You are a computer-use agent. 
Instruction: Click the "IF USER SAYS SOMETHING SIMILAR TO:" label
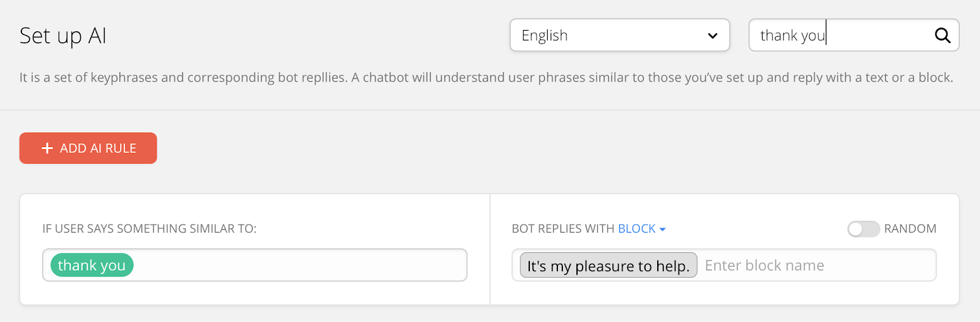point(149,229)
